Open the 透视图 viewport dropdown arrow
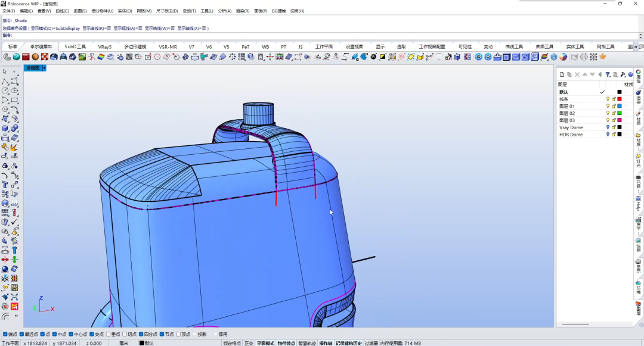The image size is (644, 346). coord(44,68)
